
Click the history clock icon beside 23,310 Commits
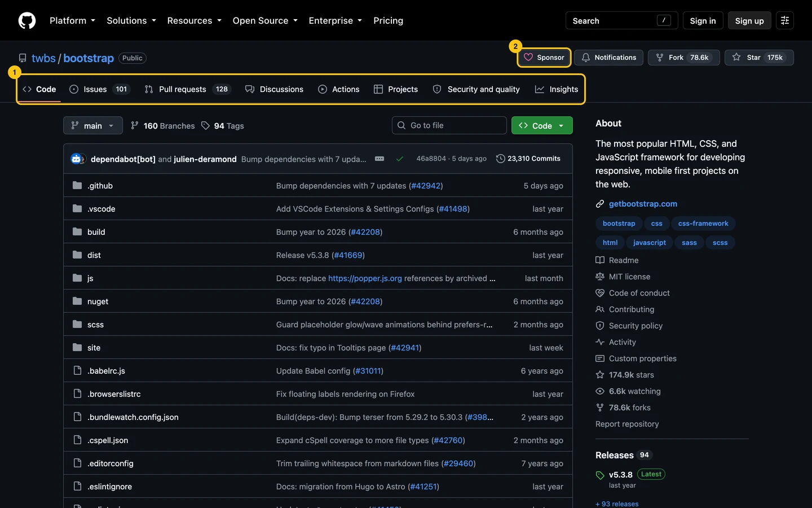click(500, 159)
